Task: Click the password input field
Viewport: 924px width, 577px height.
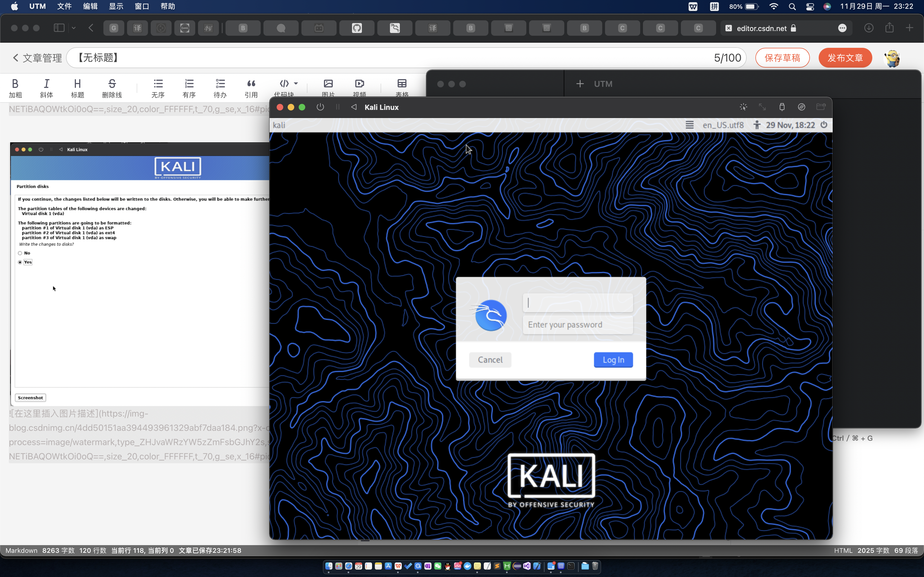Action: pos(577,324)
